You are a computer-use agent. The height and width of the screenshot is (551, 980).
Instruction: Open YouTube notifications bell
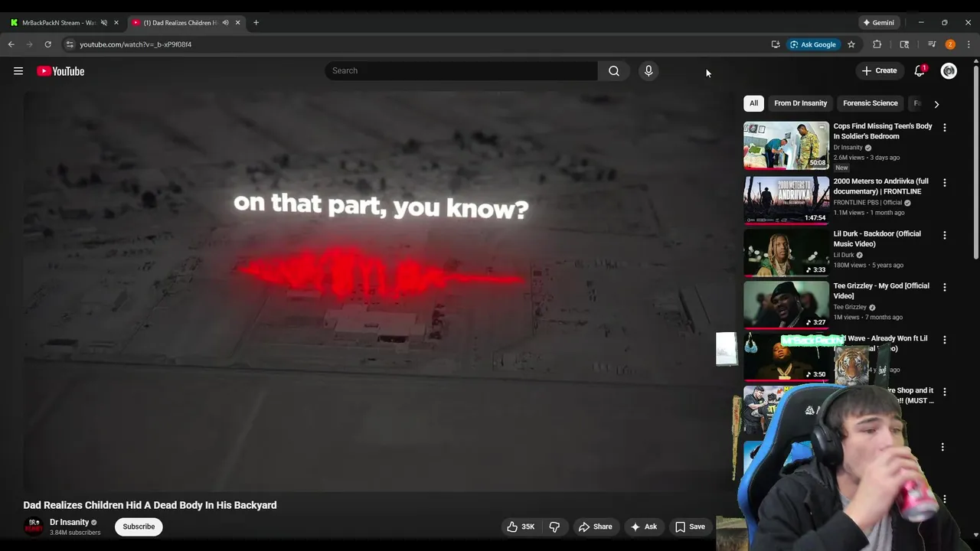tap(920, 70)
